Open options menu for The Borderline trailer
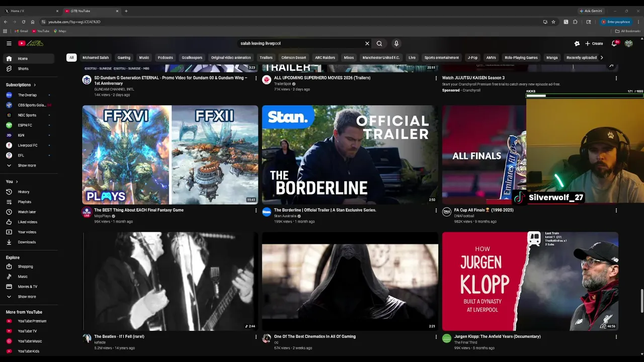 tap(436, 211)
